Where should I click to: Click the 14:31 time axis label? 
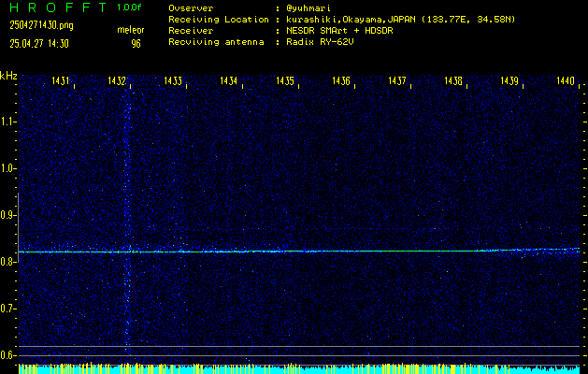(61, 80)
